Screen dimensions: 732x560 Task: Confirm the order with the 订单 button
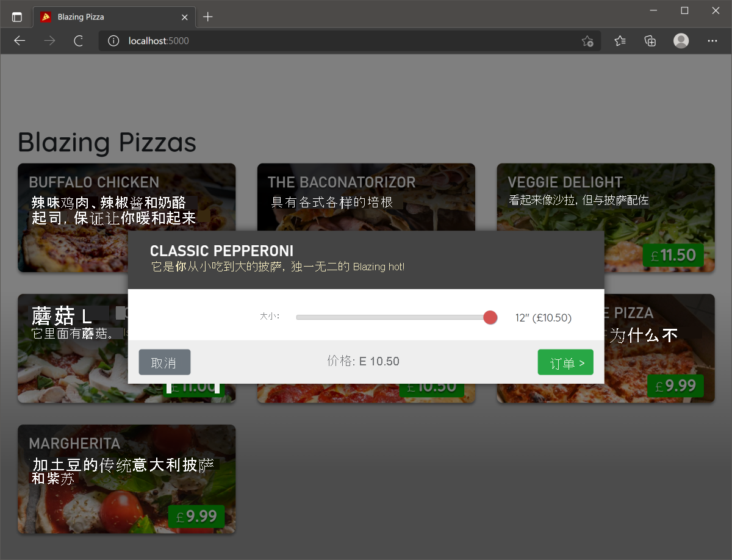click(x=565, y=362)
